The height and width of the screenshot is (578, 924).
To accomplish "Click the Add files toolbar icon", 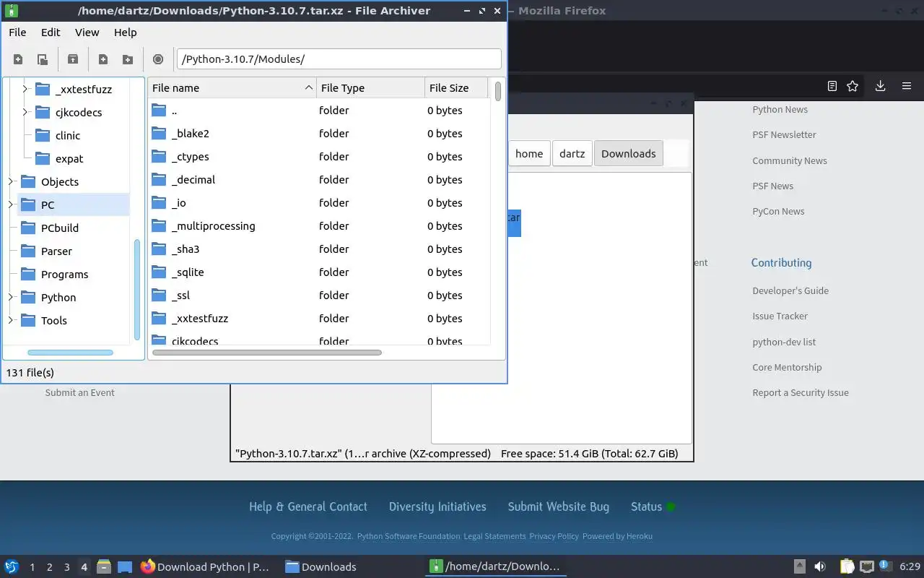I will (x=103, y=59).
